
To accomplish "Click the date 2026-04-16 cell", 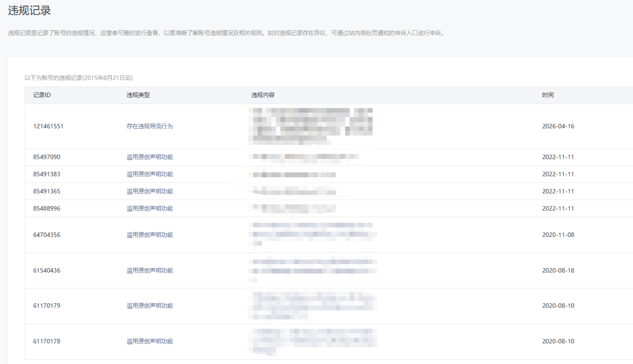I will pos(558,126).
